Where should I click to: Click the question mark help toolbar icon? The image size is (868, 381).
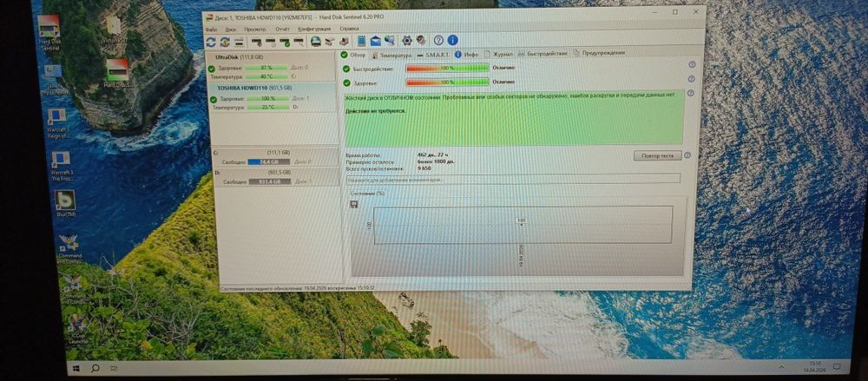tap(438, 40)
